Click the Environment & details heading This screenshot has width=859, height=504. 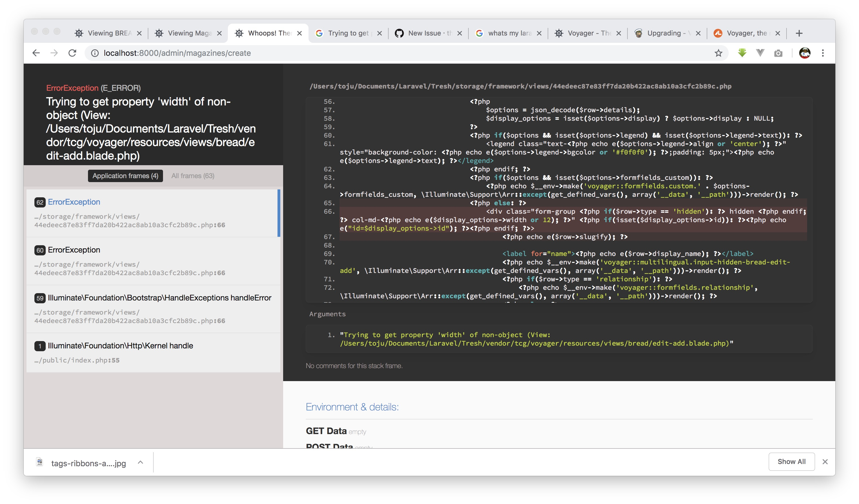click(352, 407)
